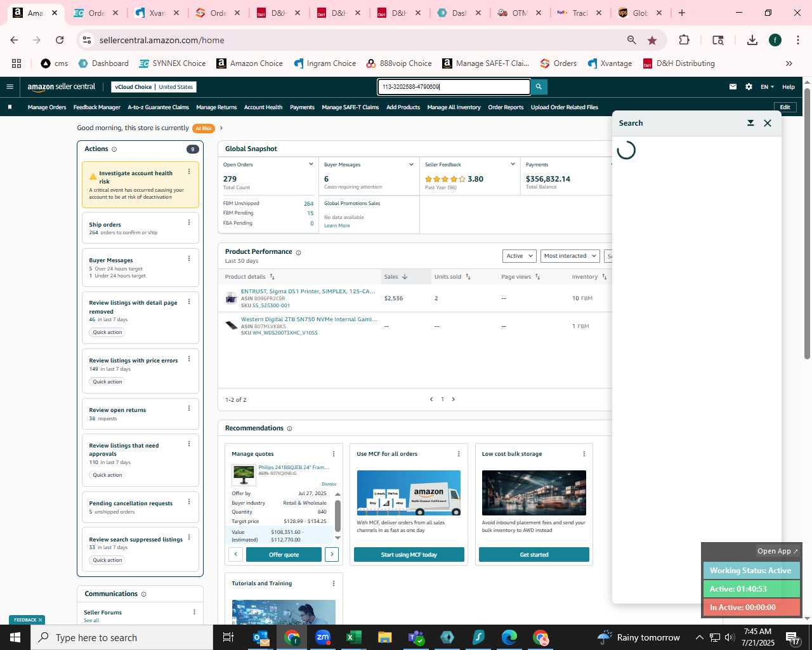Open Chrome extensions puzzle icon

click(684, 40)
